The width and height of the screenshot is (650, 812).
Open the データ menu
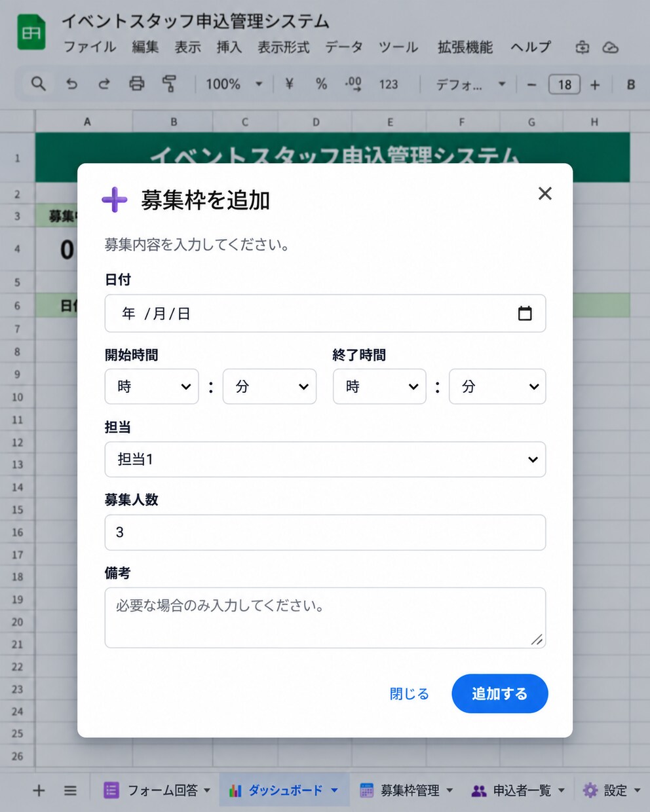coord(344,47)
